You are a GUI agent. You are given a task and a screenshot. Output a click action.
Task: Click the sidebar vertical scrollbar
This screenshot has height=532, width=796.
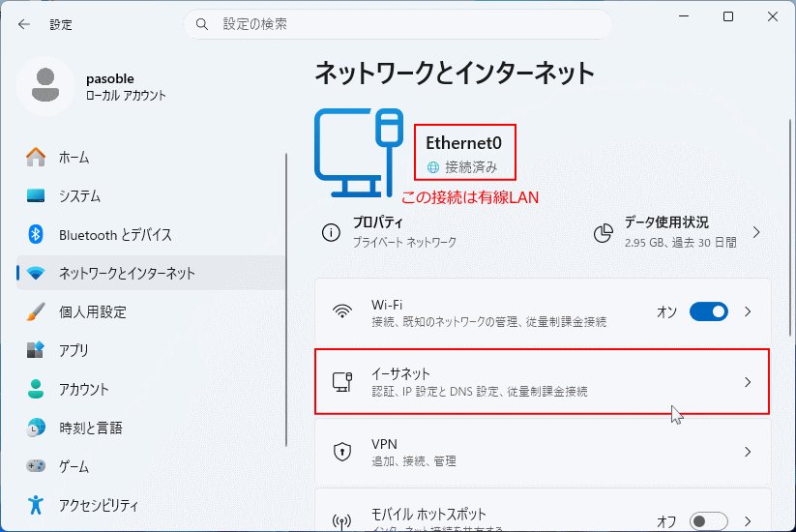coord(286,300)
